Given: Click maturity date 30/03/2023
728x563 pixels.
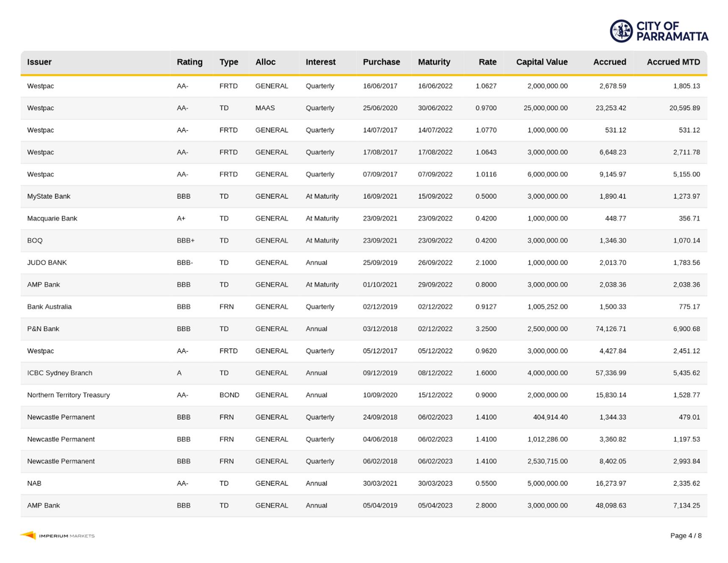Looking at the screenshot, I should 435,483.
